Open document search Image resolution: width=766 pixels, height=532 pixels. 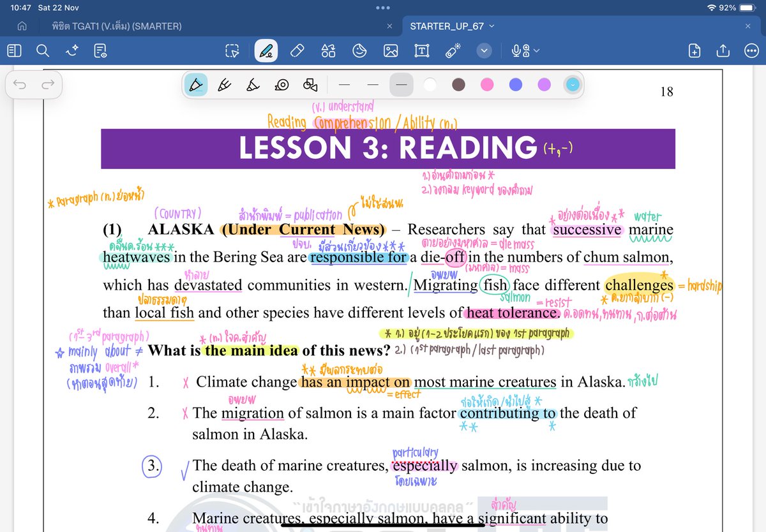(43, 50)
